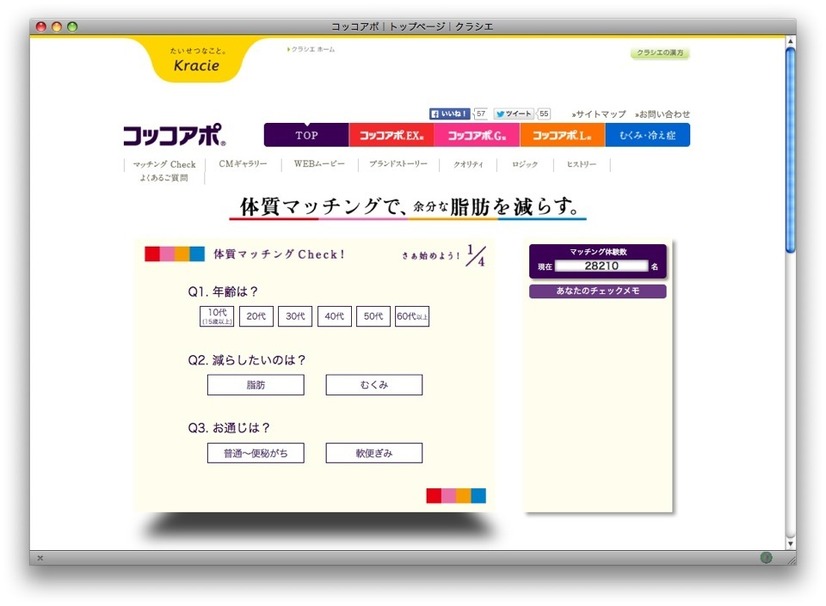
Task: Click the Q2. 減らしたいのは？ question text
Action: point(247,360)
